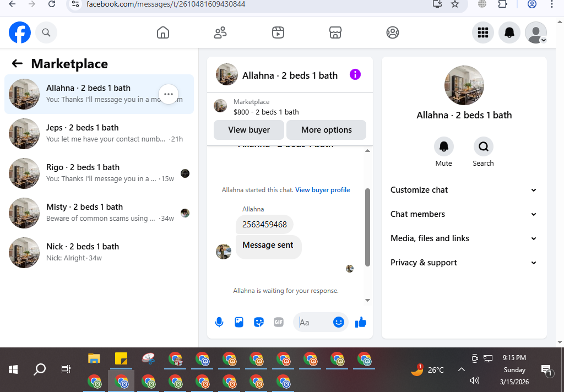Open Rigo 2 beds 1 bath conversation
Viewport: 564px width, 392px height.
point(99,173)
